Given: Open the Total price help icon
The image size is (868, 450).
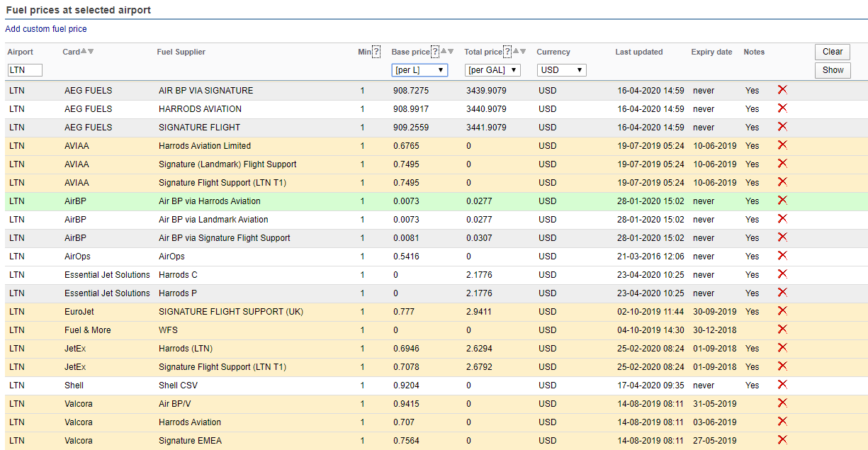Looking at the screenshot, I should [x=507, y=52].
